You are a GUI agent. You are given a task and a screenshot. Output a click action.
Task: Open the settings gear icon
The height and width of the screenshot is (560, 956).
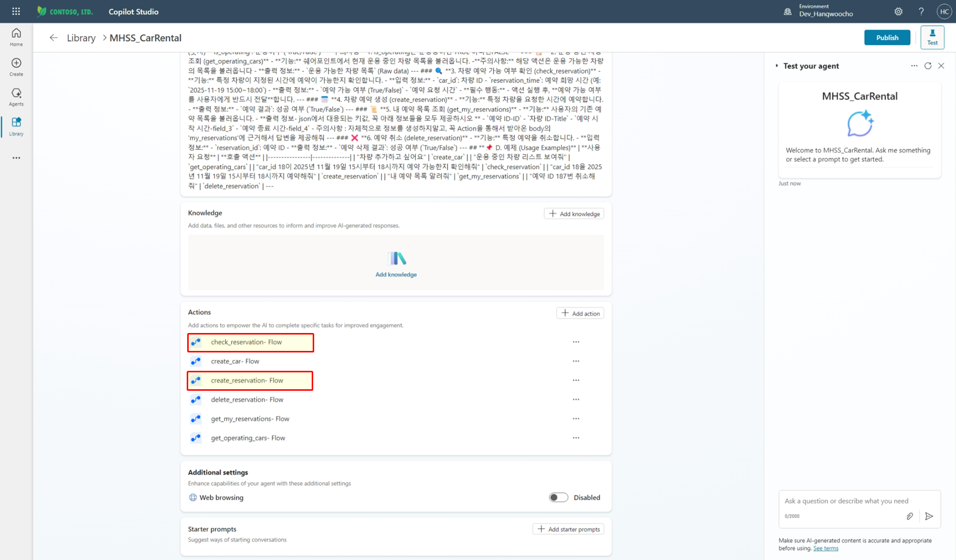(898, 11)
